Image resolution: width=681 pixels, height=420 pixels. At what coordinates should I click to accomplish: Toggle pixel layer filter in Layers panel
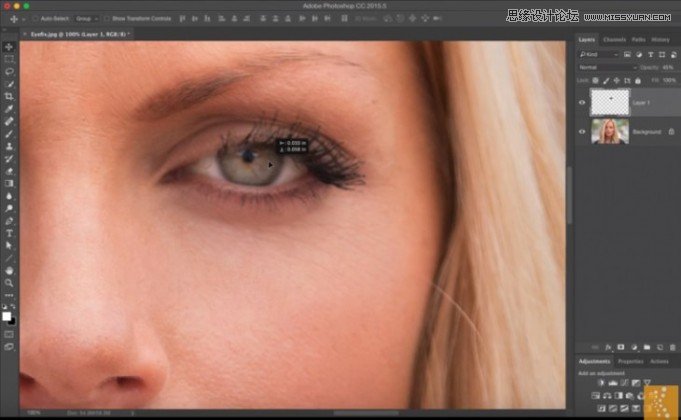pyautogui.click(x=627, y=54)
